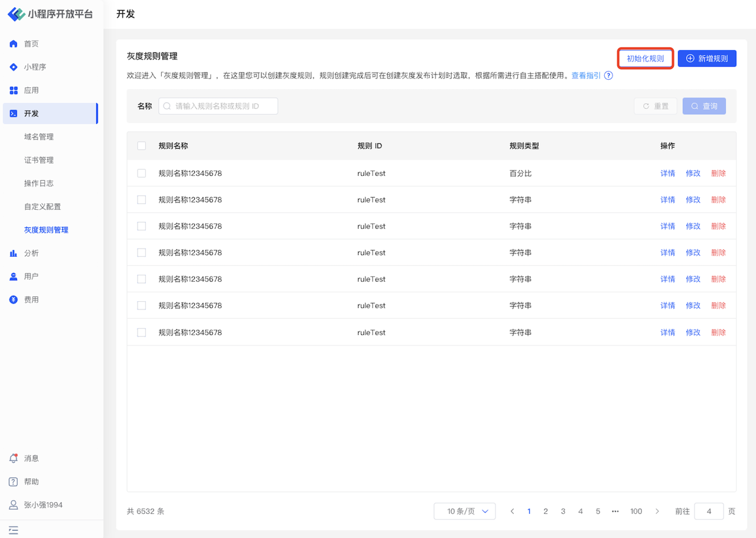This screenshot has width=756, height=538.
Task: Check the first rule row checkbox
Action: click(142, 174)
